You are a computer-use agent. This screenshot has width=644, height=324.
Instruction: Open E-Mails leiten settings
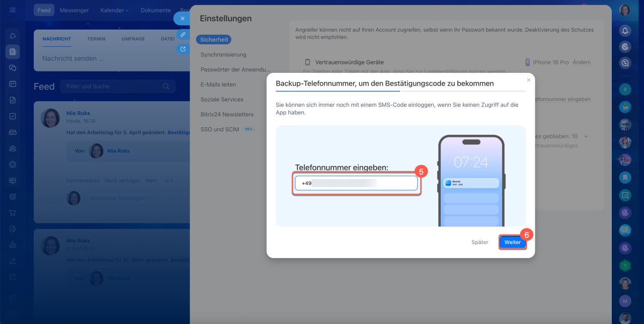click(x=218, y=85)
